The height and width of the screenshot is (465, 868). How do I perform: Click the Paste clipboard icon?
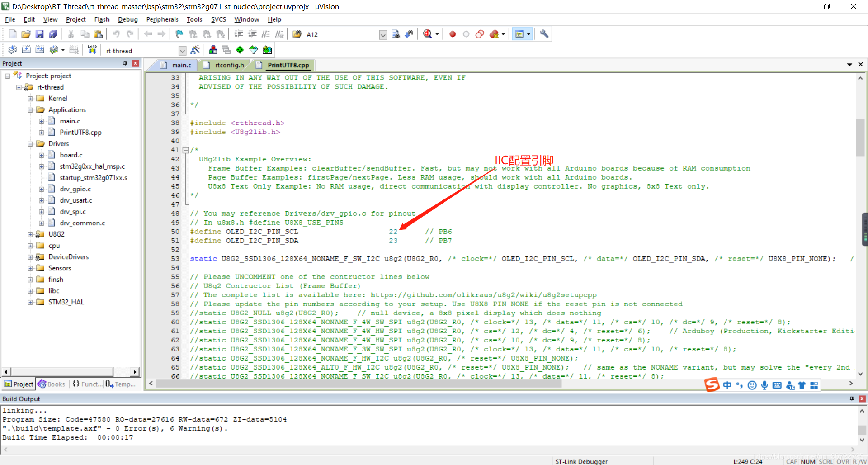pyautogui.click(x=98, y=34)
